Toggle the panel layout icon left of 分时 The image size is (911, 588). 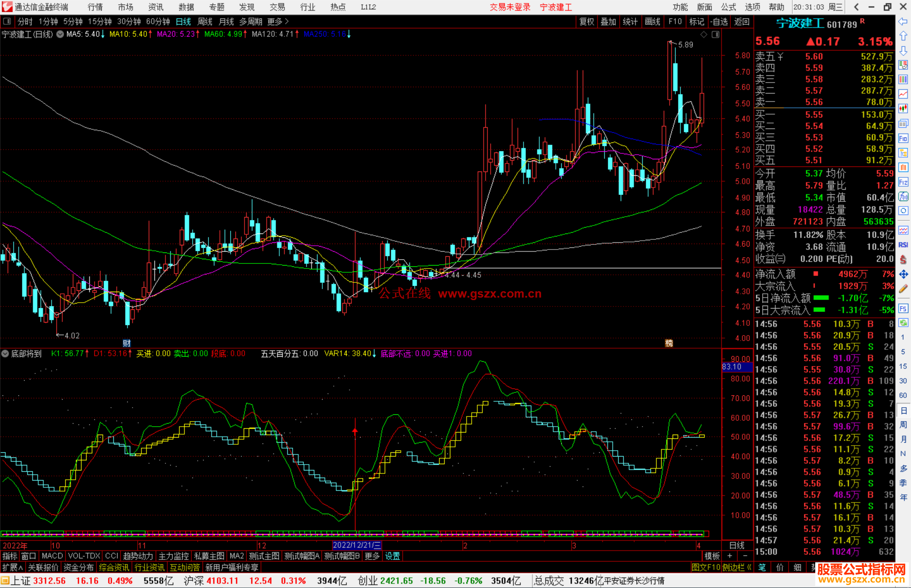point(7,21)
